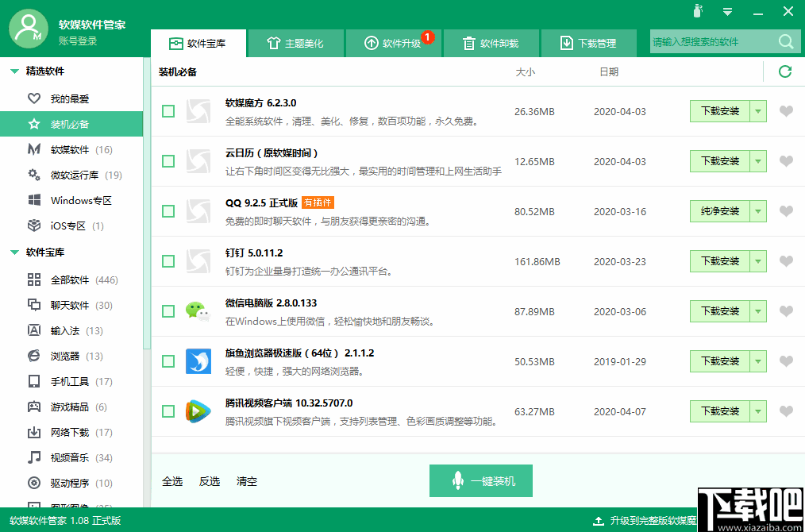Show 全部软件 grid category
The height and width of the screenshot is (532, 805).
(71, 279)
